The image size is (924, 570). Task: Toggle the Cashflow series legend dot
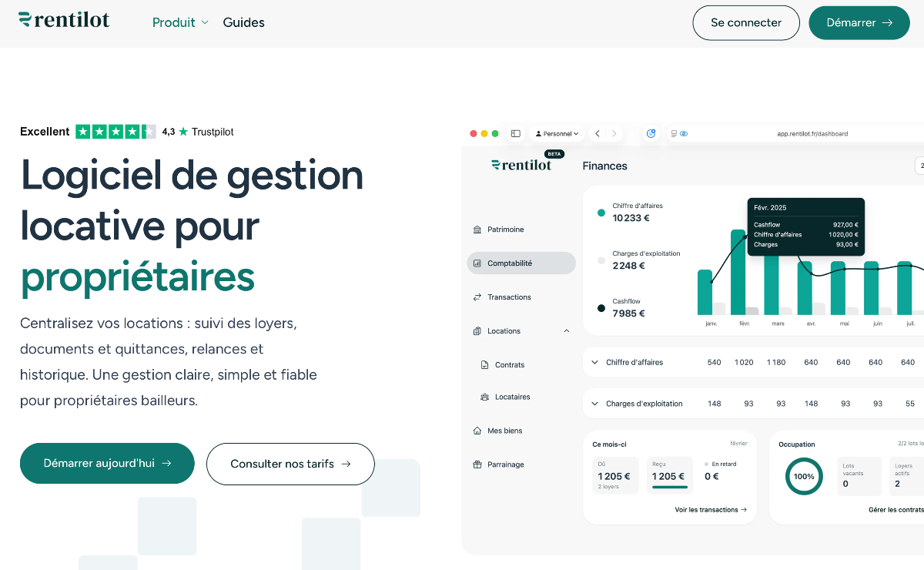tap(601, 308)
